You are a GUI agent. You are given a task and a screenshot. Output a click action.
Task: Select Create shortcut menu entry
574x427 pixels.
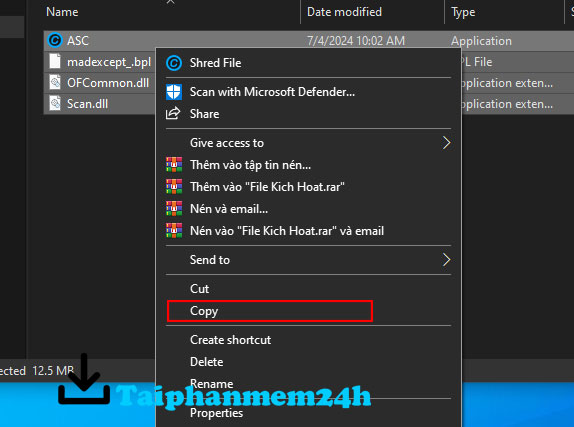231,340
